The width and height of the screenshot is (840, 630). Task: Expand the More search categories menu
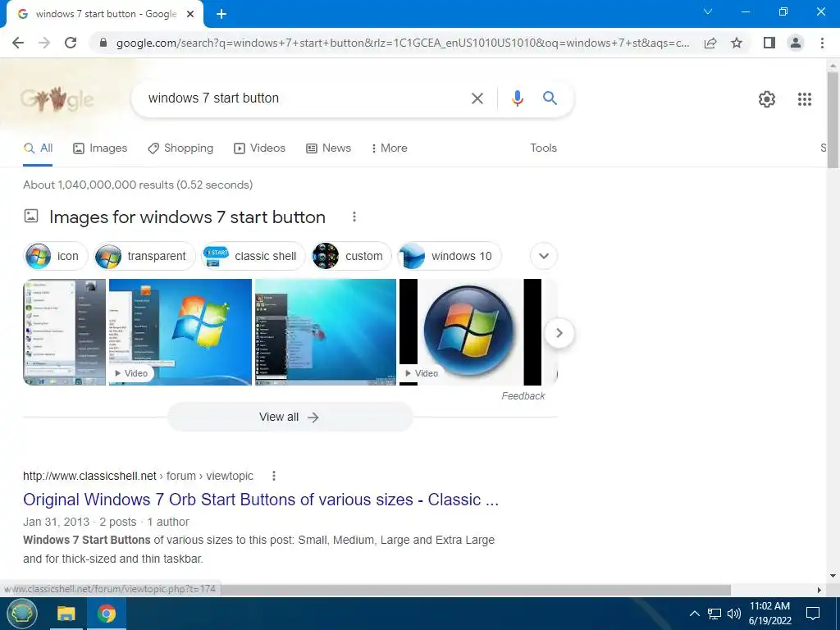pos(390,148)
